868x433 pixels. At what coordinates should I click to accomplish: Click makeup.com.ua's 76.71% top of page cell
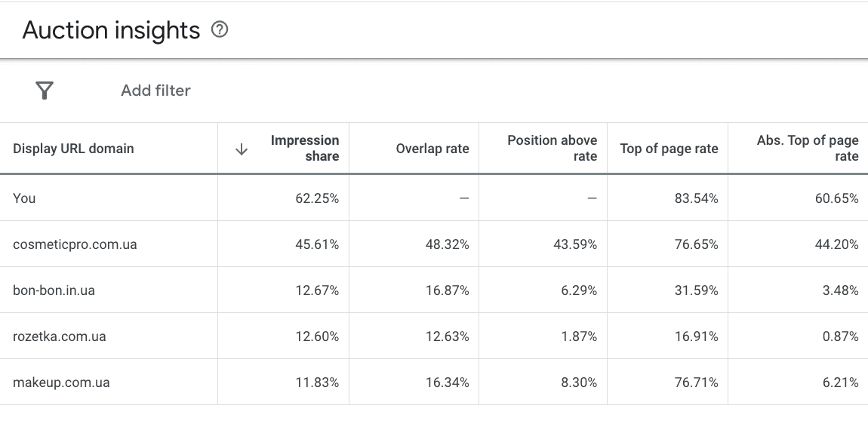click(696, 382)
